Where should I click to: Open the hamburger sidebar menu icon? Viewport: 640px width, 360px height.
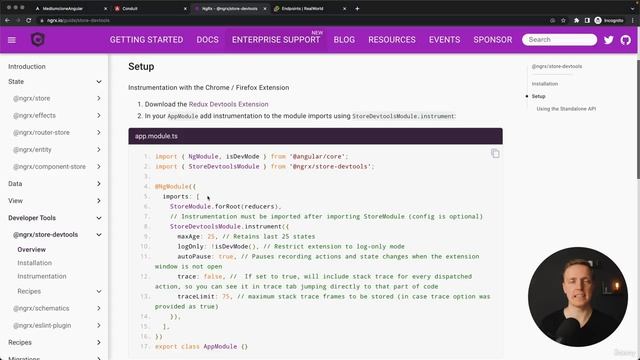(x=12, y=40)
